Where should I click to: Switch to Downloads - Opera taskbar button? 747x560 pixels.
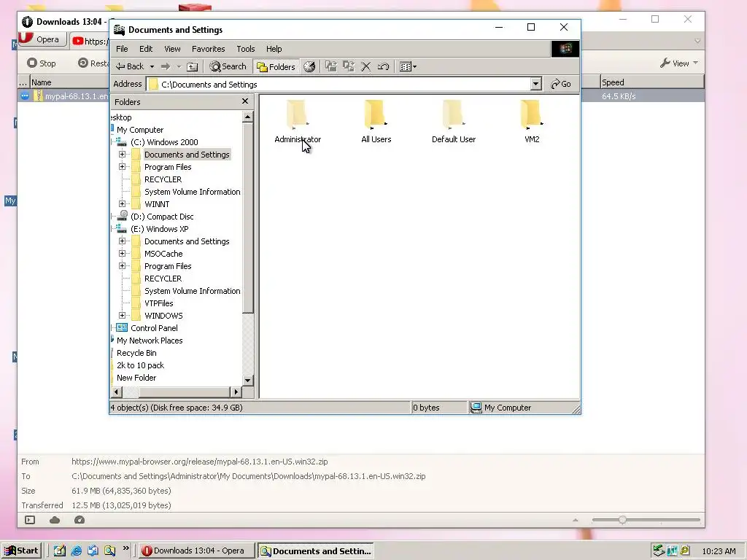pos(196,551)
